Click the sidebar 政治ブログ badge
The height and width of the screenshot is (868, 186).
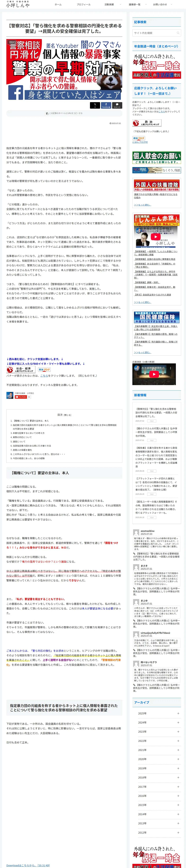pos(139,138)
